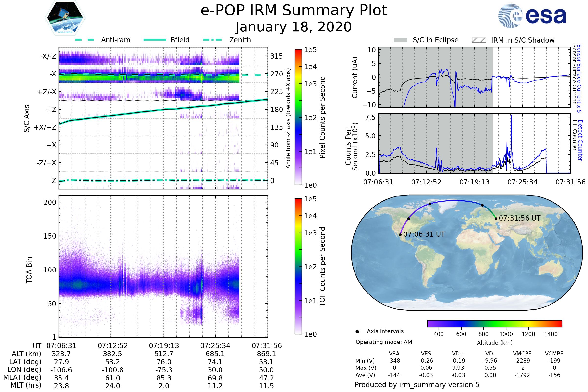Click the e-POP IRM Summary Plot title
The image size is (588, 392).
click(x=294, y=11)
